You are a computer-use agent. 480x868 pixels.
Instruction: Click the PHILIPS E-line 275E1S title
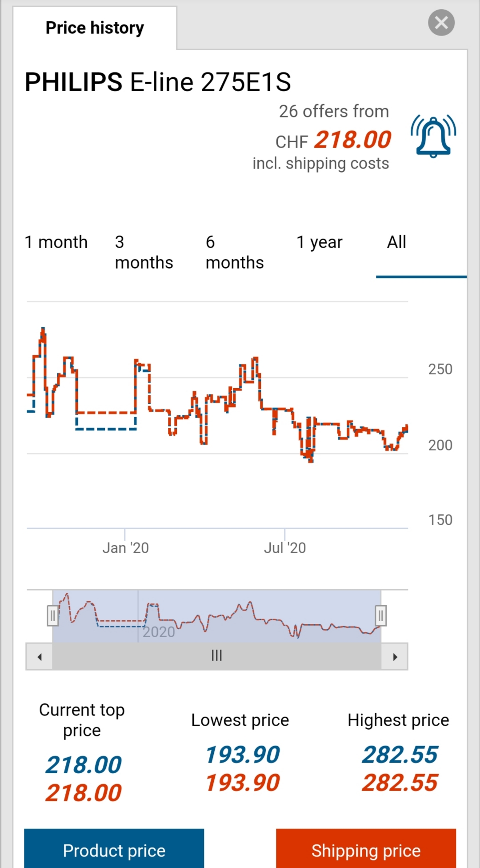pyautogui.click(x=158, y=82)
